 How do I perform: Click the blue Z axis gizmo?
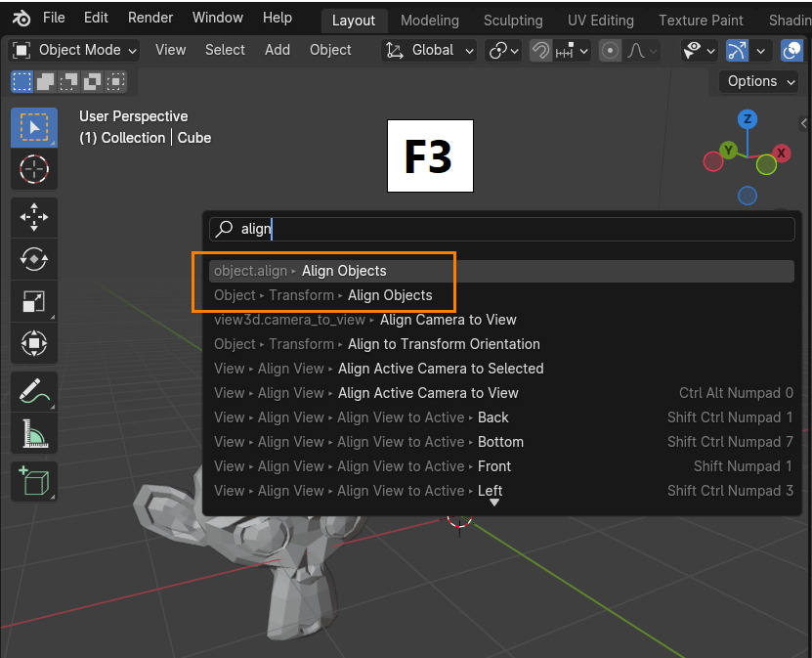748,119
